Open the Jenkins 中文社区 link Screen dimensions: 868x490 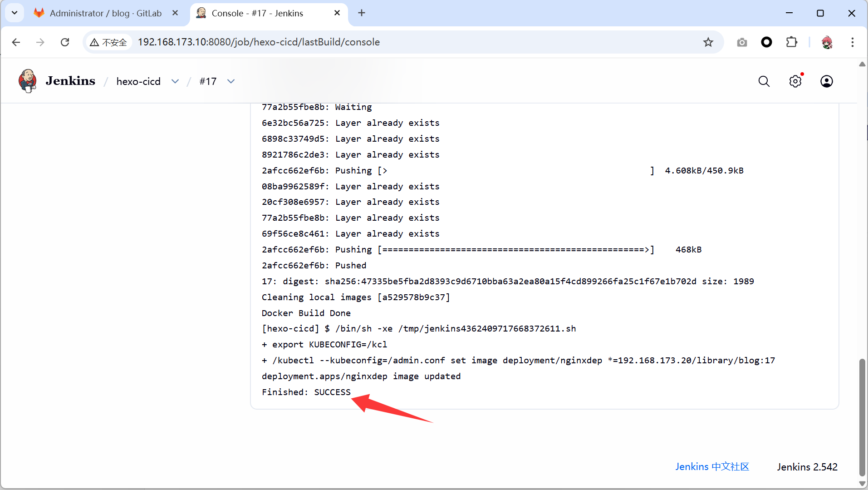click(x=712, y=467)
